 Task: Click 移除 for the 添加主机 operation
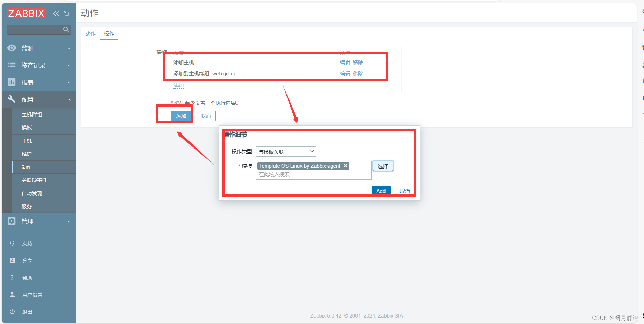[x=358, y=62]
